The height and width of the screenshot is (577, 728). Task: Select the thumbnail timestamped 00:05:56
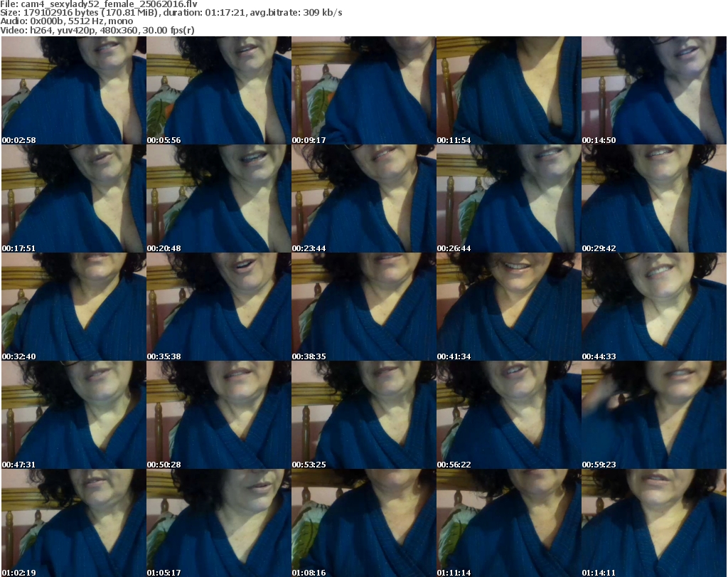pos(219,90)
